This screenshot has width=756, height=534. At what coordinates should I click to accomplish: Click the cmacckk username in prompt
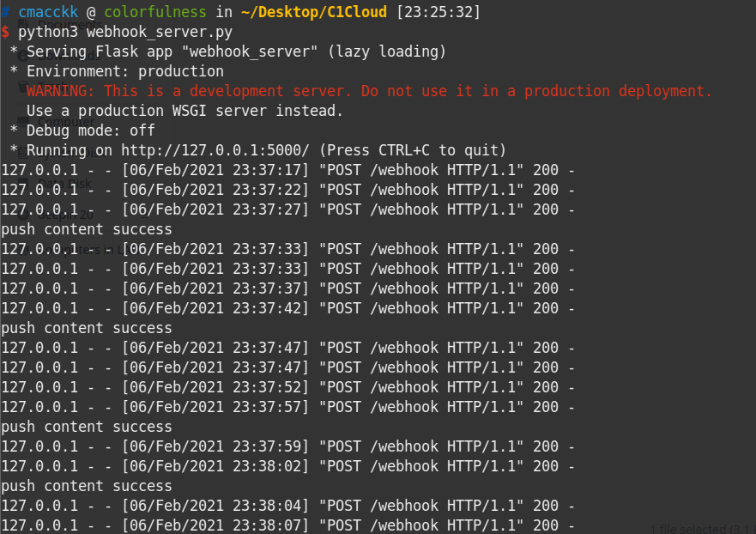48,12
